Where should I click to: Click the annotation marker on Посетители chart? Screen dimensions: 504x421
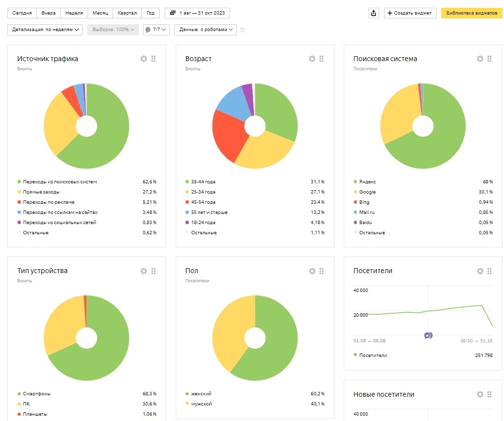point(428,336)
